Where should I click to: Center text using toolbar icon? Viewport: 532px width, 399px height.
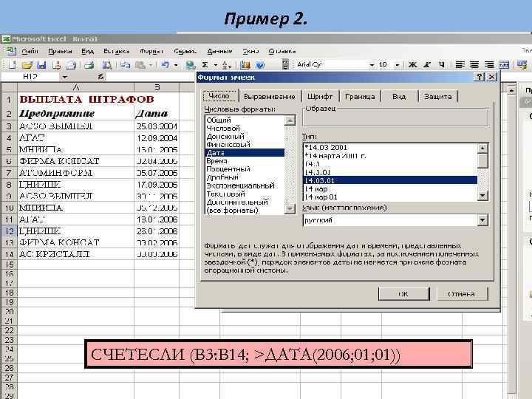click(x=474, y=64)
